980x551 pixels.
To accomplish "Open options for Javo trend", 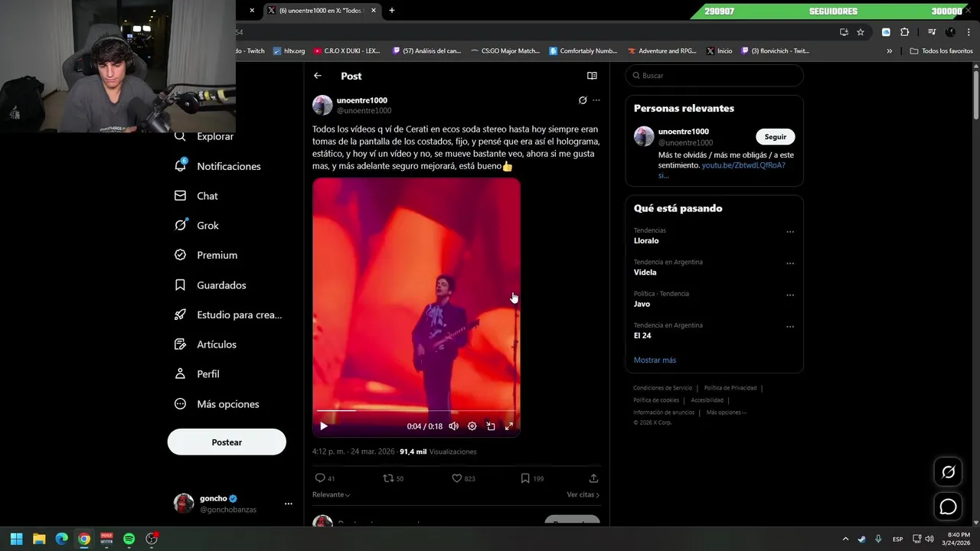I will [x=790, y=295].
